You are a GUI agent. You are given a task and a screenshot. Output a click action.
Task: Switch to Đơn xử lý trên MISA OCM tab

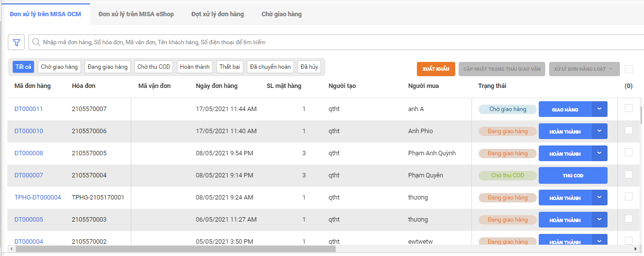pos(45,14)
